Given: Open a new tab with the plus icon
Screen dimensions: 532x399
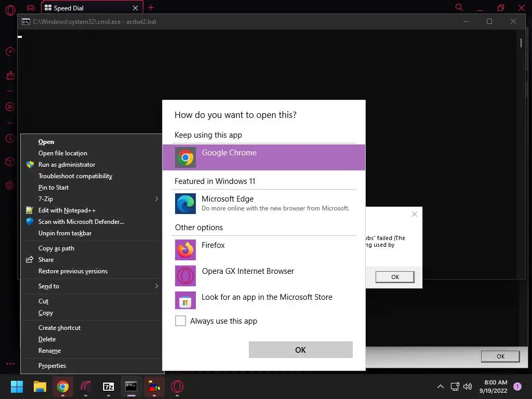Looking at the screenshot, I should click(x=151, y=7).
